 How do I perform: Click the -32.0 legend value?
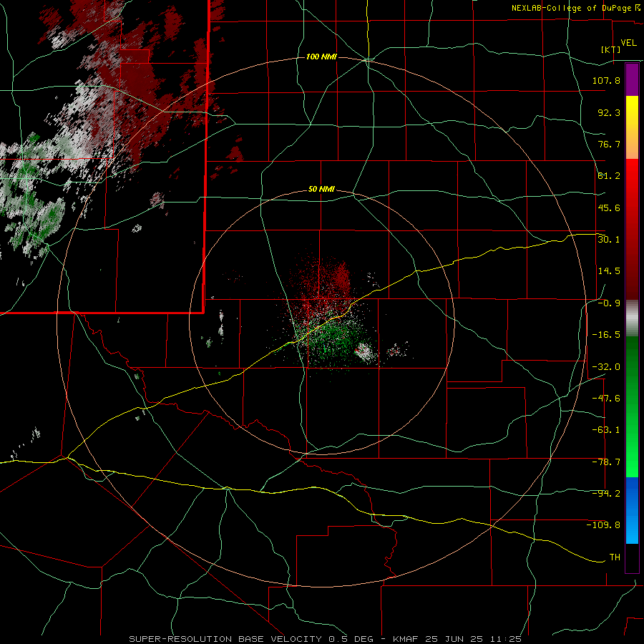pyautogui.click(x=606, y=367)
